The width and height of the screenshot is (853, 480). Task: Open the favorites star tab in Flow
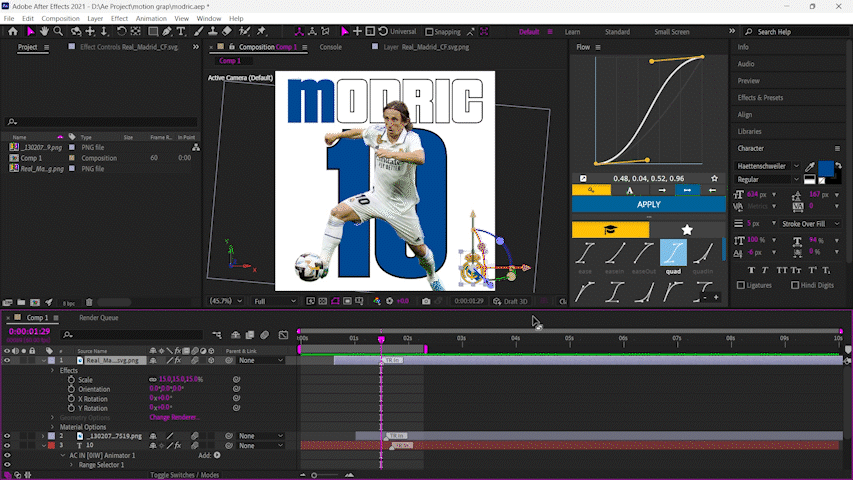pyautogui.click(x=687, y=230)
